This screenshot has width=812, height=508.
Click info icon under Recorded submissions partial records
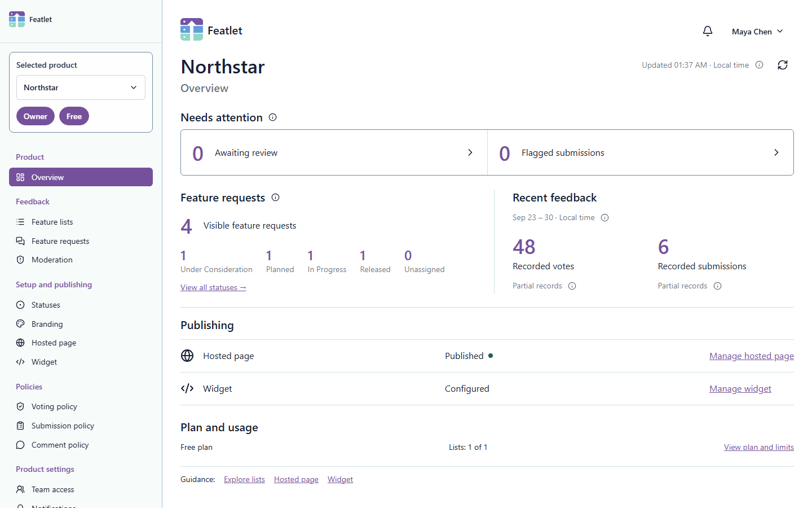[x=718, y=286]
